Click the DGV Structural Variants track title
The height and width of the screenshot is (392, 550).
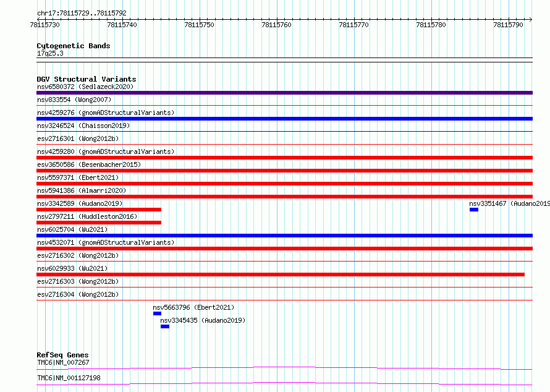pyautogui.click(x=87, y=79)
